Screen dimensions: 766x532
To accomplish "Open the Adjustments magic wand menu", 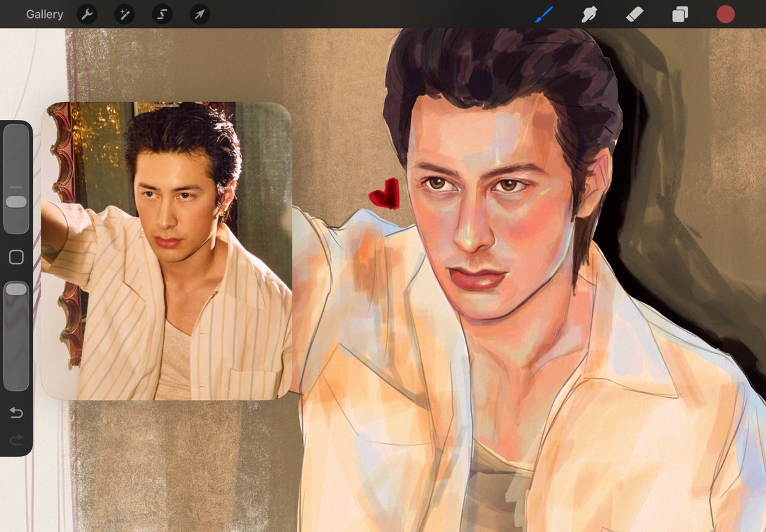I will (x=124, y=14).
